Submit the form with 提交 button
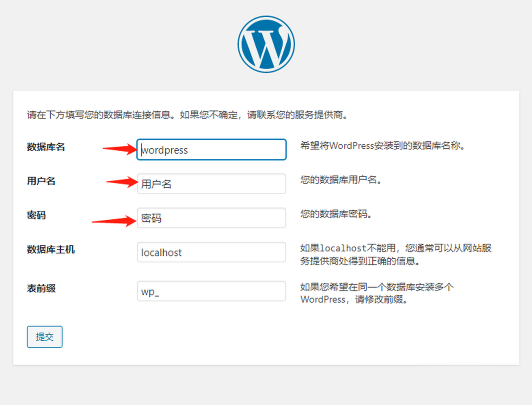532x405 pixels. click(44, 337)
